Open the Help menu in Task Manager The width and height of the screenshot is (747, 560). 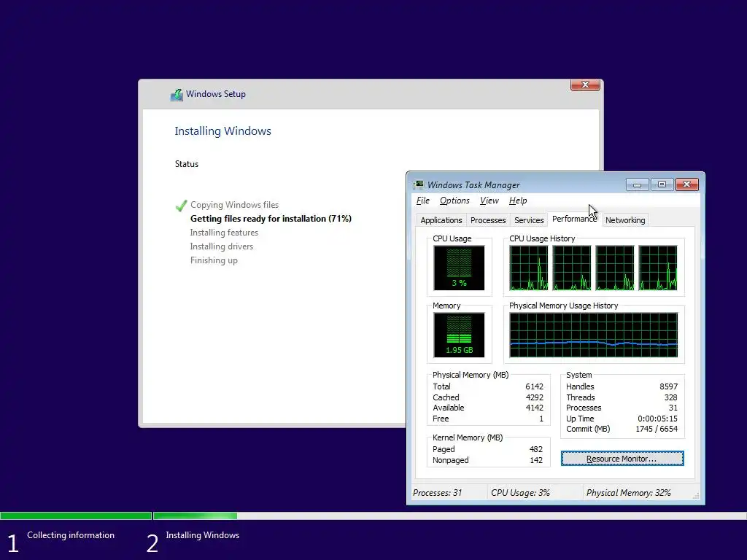coord(518,201)
